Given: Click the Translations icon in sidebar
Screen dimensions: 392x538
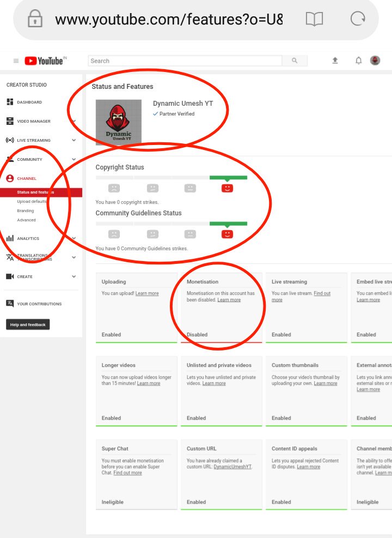Looking at the screenshot, I should (10, 257).
